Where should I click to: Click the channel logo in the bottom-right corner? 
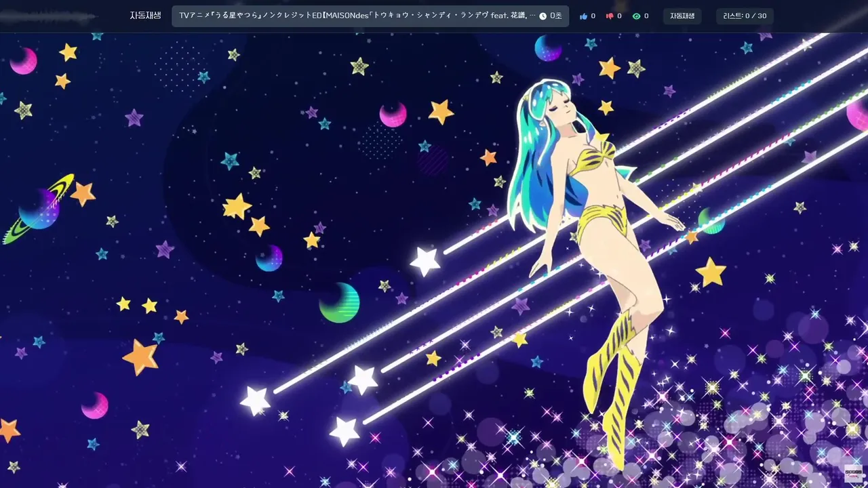[x=854, y=472]
